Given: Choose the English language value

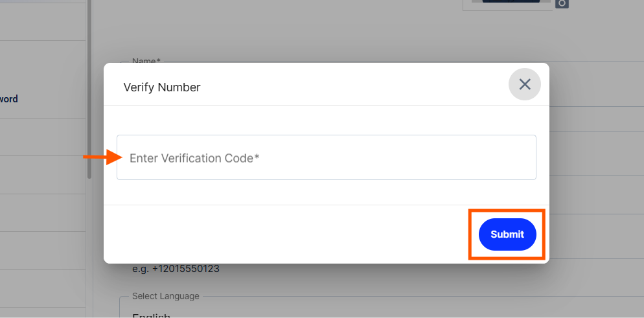Looking at the screenshot, I should [x=151, y=316].
